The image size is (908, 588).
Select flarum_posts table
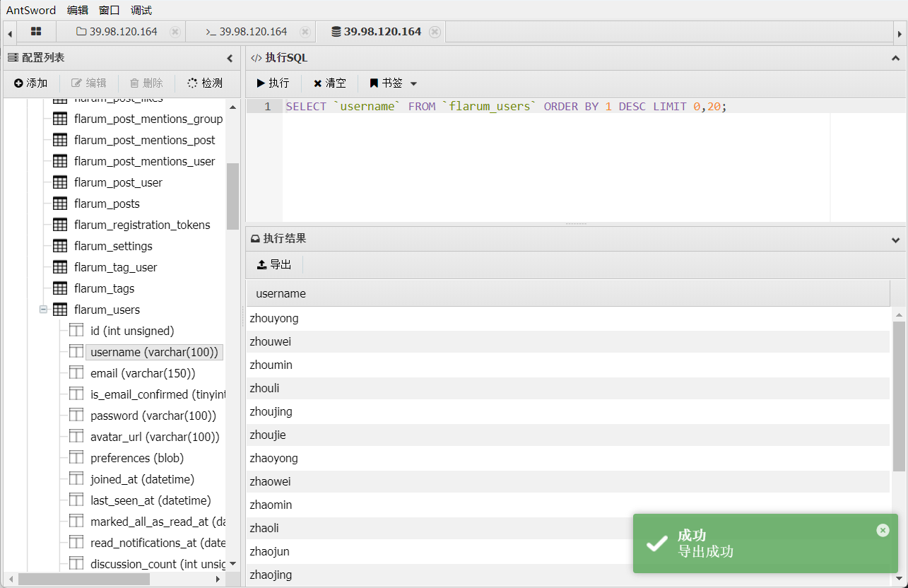coord(107,204)
